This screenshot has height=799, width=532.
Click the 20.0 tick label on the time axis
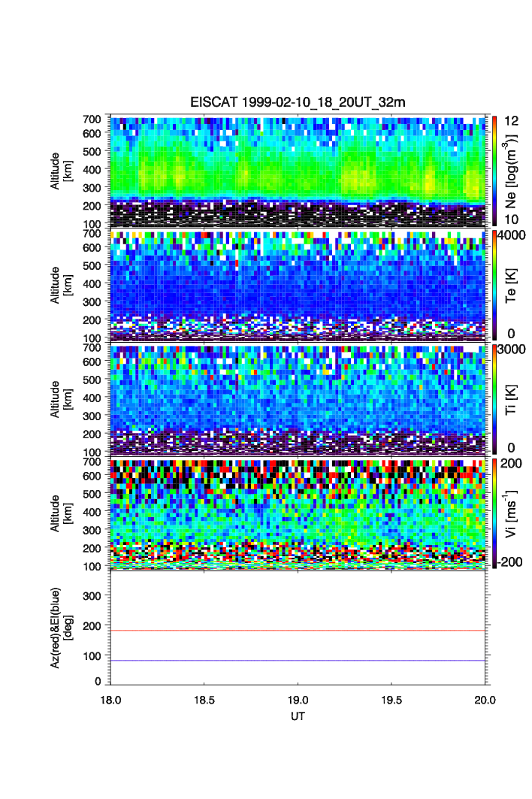point(485,699)
